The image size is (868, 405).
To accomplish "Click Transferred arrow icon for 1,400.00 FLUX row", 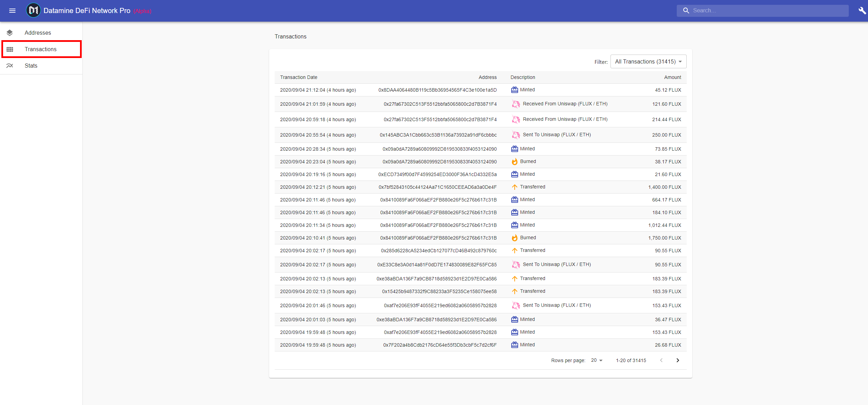I will pyautogui.click(x=514, y=187).
